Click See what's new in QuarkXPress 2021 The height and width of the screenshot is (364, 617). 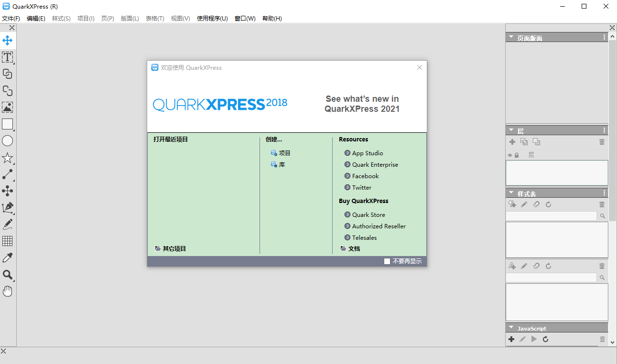[x=362, y=104]
